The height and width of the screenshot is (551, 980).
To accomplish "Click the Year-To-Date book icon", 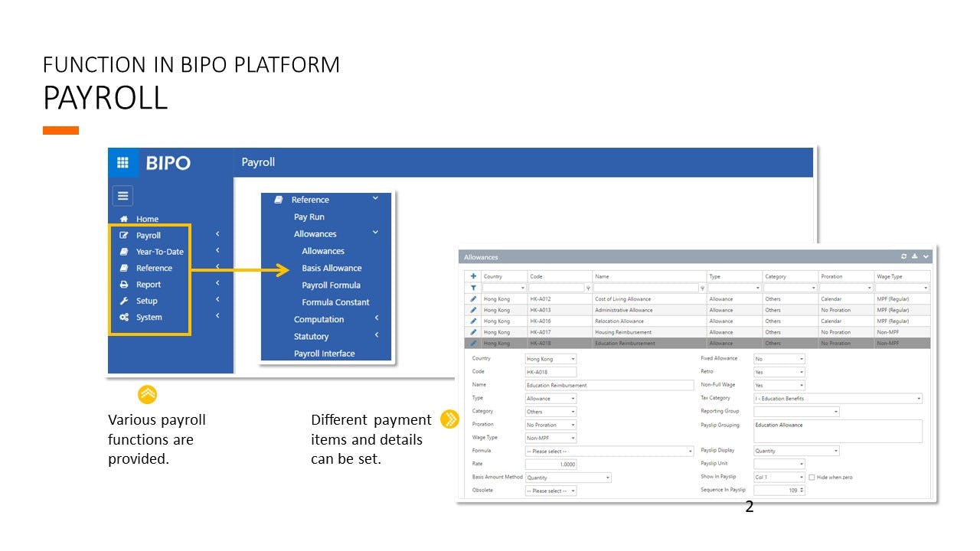I will (124, 251).
